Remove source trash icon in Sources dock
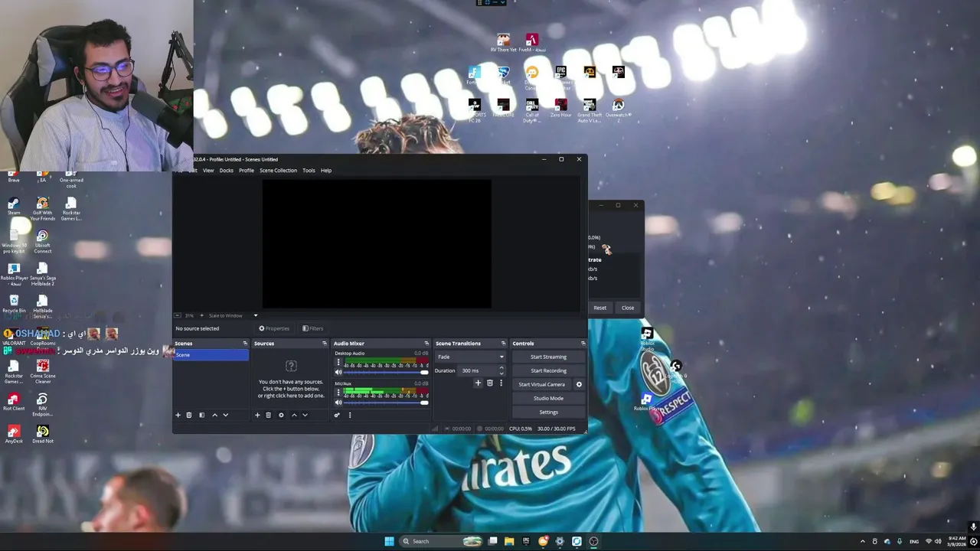This screenshot has height=551, width=980. tap(268, 415)
